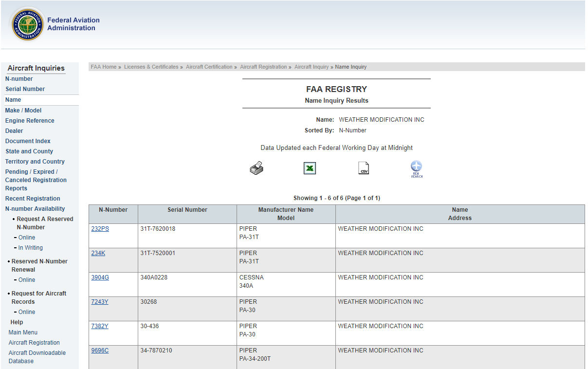
Task: Open N-Number 7243Y record
Action: pyautogui.click(x=100, y=302)
